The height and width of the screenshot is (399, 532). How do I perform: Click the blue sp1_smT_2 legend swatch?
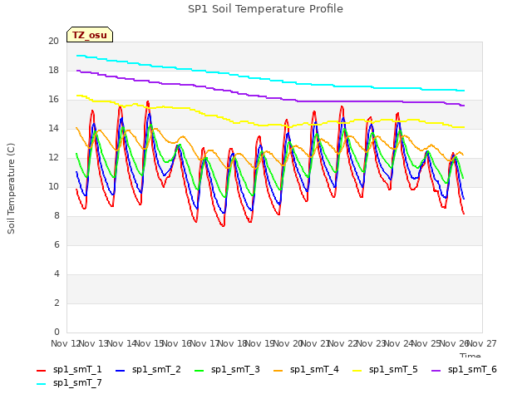coord(120,371)
